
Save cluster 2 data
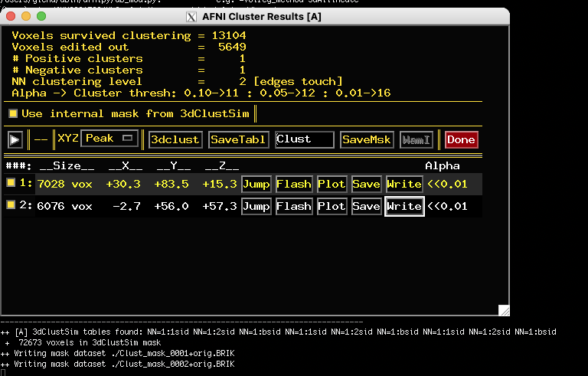coord(367,207)
